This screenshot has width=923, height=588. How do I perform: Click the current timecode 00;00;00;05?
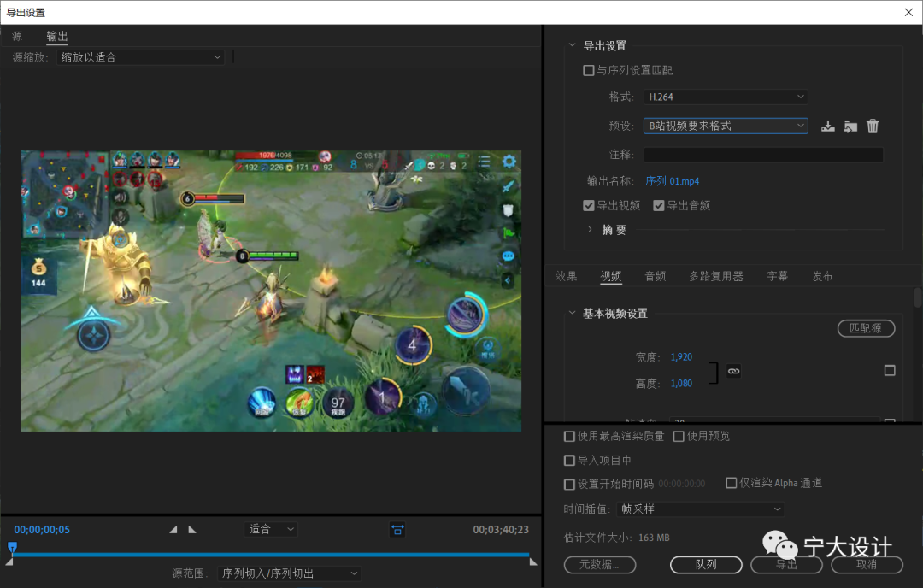(x=42, y=530)
